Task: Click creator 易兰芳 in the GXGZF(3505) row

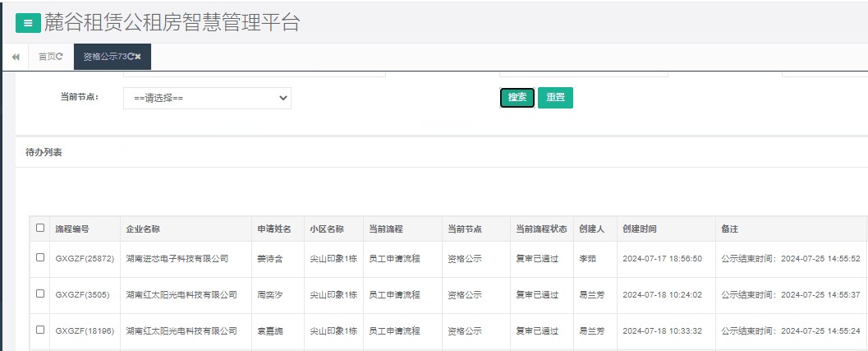Action: 592,295
